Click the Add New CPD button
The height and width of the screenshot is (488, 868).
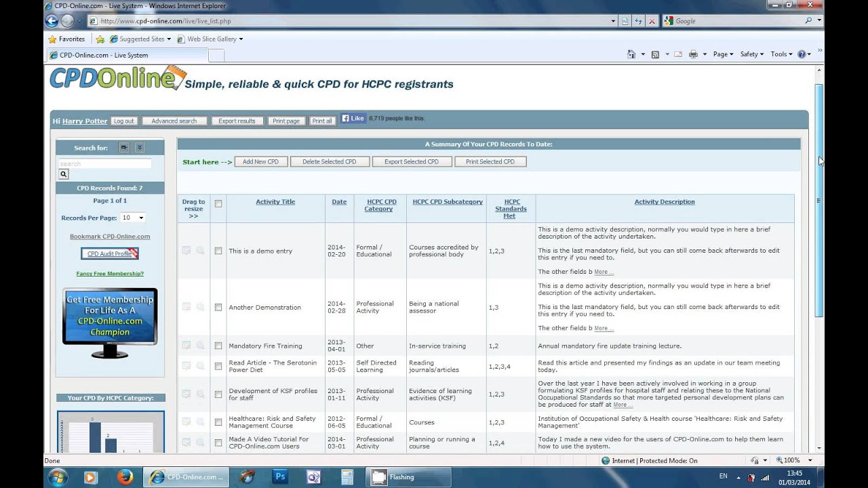tap(261, 161)
